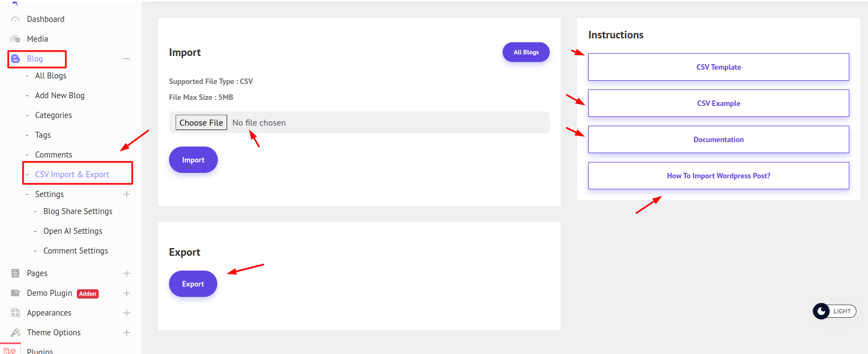The image size is (868, 354).
Task: Expand the Appearances submenu
Action: pyautogui.click(x=127, y=313)
